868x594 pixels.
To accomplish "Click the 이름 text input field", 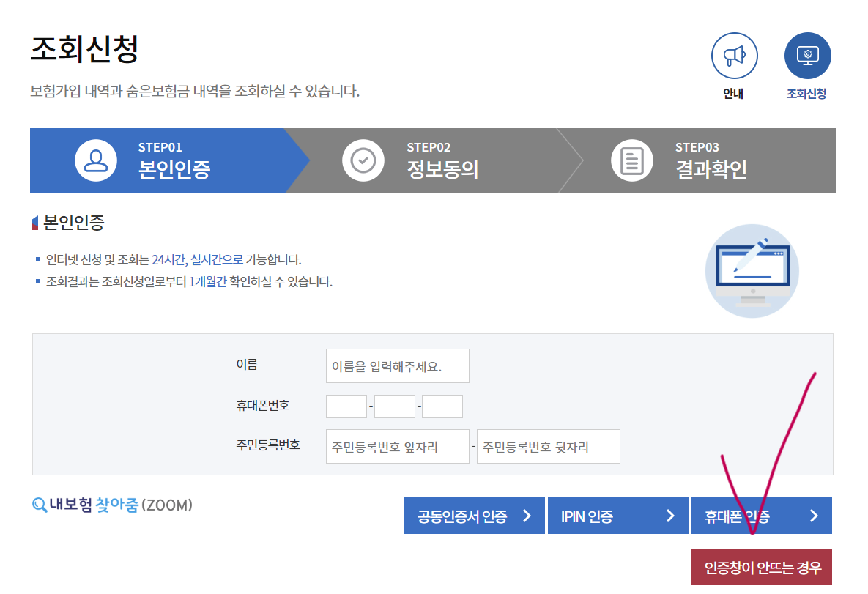I will (x=397, y=365).
